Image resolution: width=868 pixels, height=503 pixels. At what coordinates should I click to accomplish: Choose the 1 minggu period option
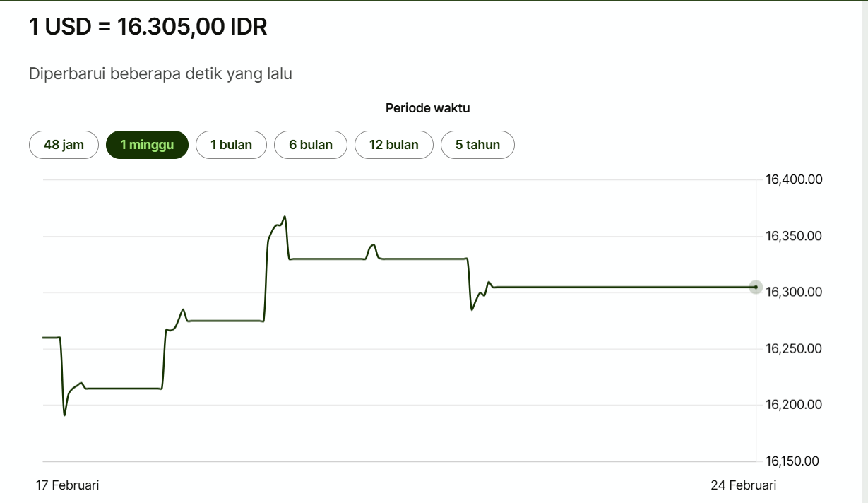click(x=147, y=145)
